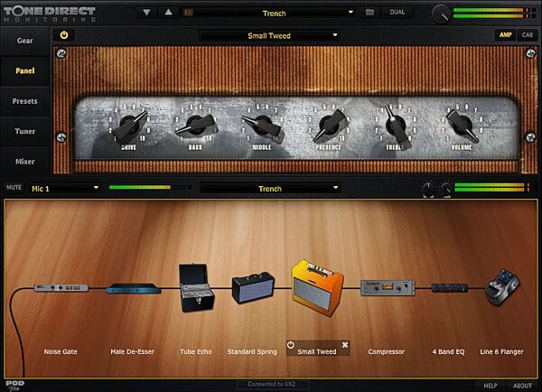Open the Mixer tab

(25, 162)
